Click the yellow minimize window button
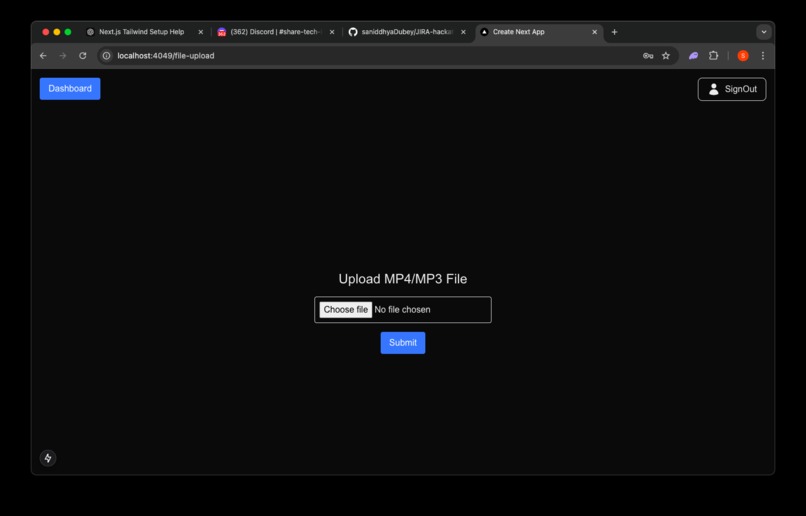Viewport: 806px width, 516px height. point(57,32)
